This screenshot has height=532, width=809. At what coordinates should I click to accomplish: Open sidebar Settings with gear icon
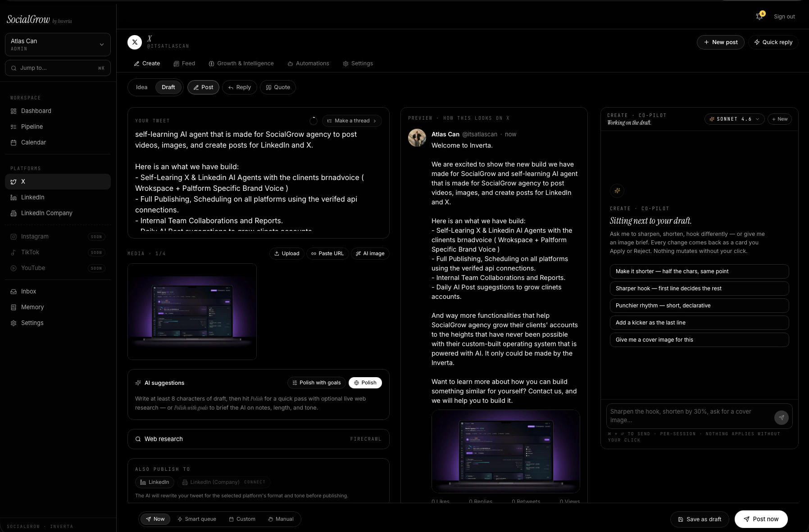(58, 323)
